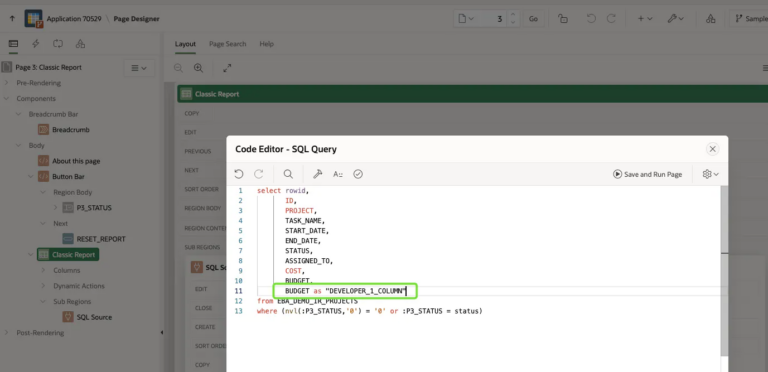Collapse the Body node

tap(19, 145)
